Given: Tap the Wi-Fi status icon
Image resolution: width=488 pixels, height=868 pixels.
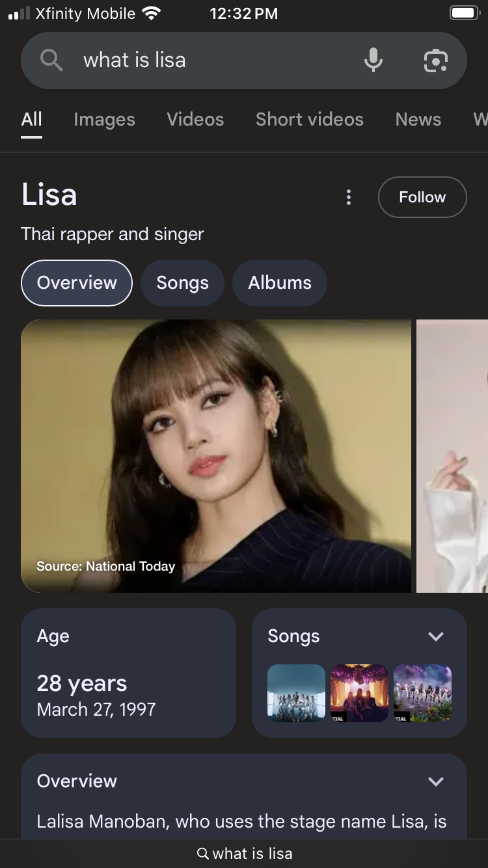Looking at the screenshot, I should pos(151,13).
